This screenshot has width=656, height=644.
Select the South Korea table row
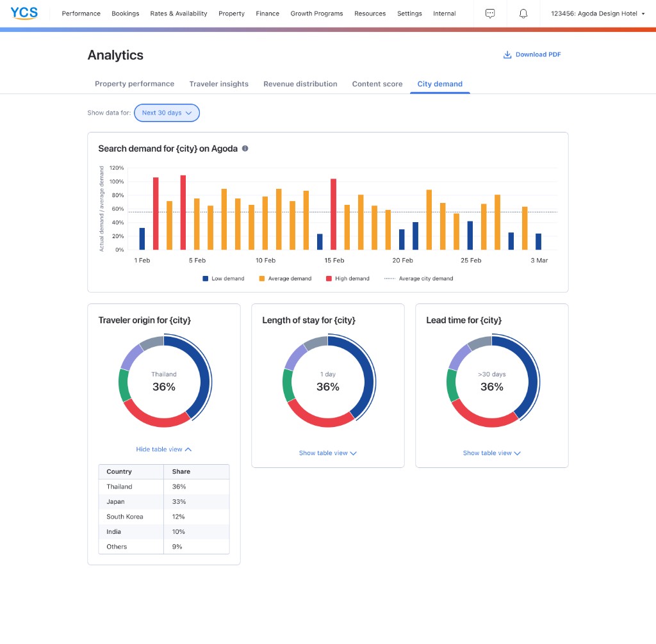[x=164, y=517]
